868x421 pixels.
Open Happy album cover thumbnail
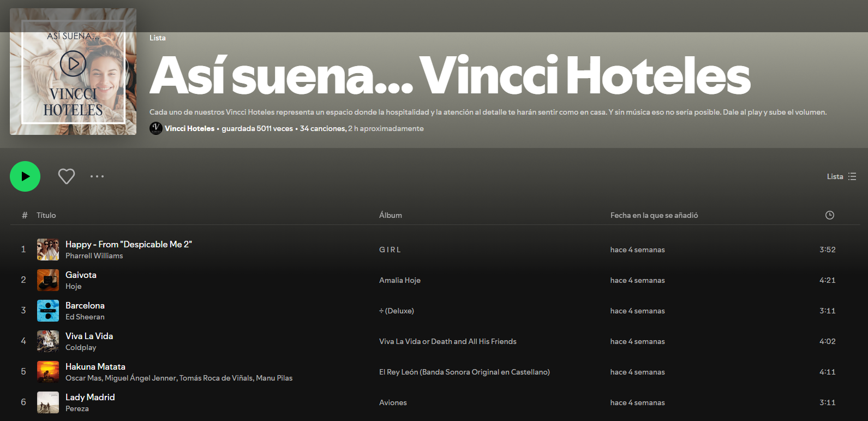click(48, 250)
